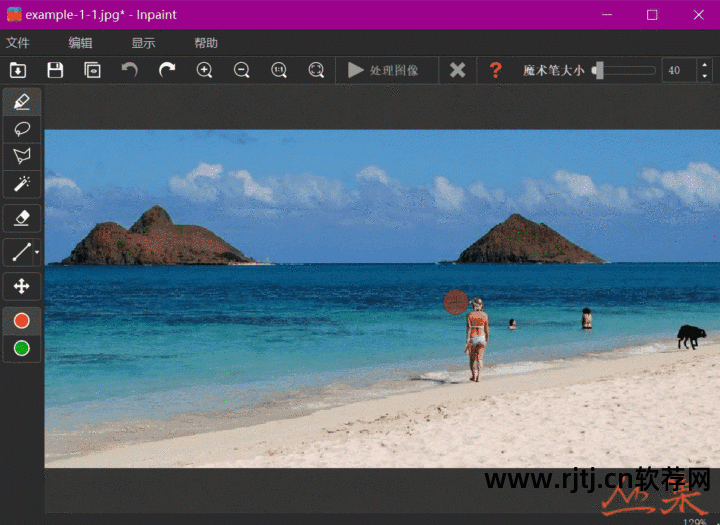The height and width of the screenshot is (525, 720).
Task: Click the Save floppy disk icon
Action: 55,70
